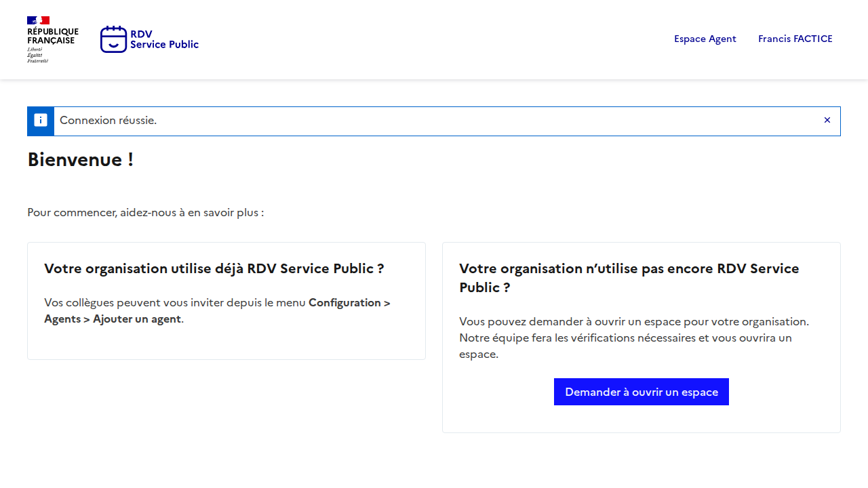Click the 'n'utilise pas encore' card heading
868x488 pixels.
629,269
